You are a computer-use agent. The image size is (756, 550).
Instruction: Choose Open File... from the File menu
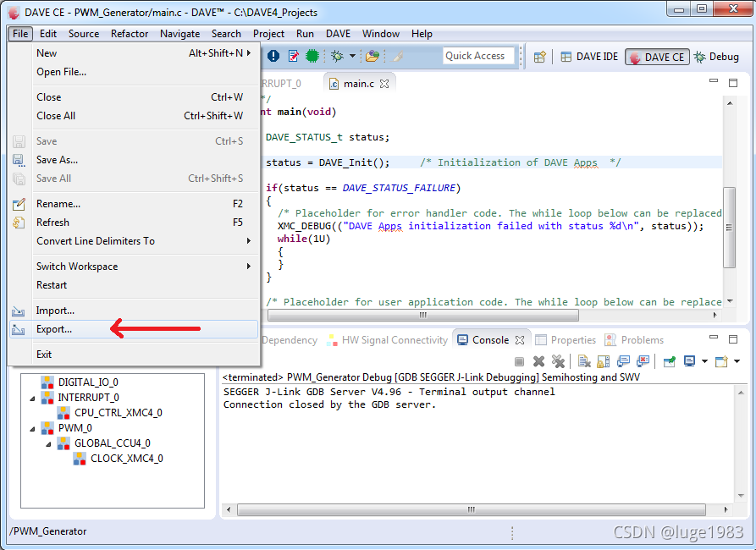(134, 72)
